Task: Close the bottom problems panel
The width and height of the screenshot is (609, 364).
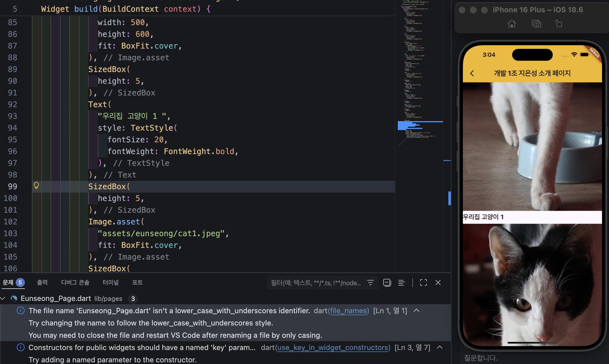Action: (x=438, y=283)
